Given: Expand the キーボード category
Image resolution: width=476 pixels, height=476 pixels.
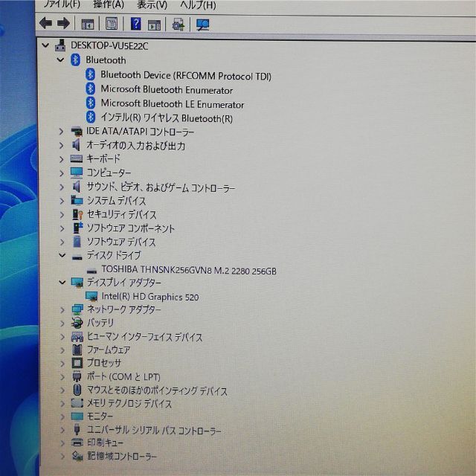Looking at the screenshot, I should point(62,159).
